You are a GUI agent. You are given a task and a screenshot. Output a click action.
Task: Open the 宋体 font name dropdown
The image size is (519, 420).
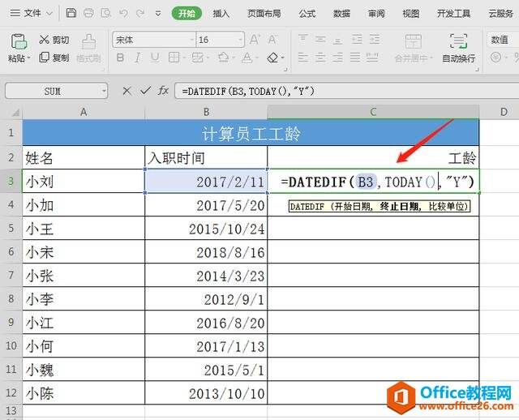191,40
